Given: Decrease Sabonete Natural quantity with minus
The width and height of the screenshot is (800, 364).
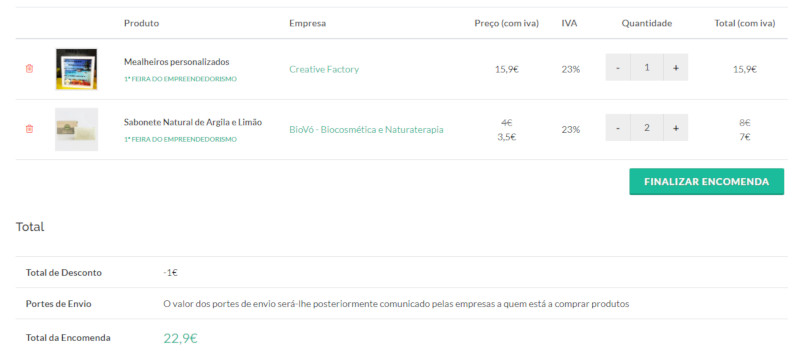Looking at the screenshot, I should point(618,128).
